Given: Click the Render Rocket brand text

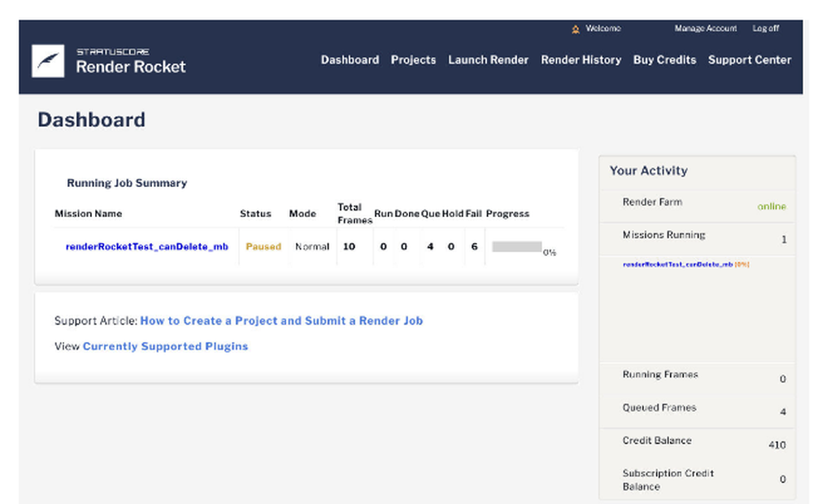Looking at the screenshot, I should coord(131,67).
